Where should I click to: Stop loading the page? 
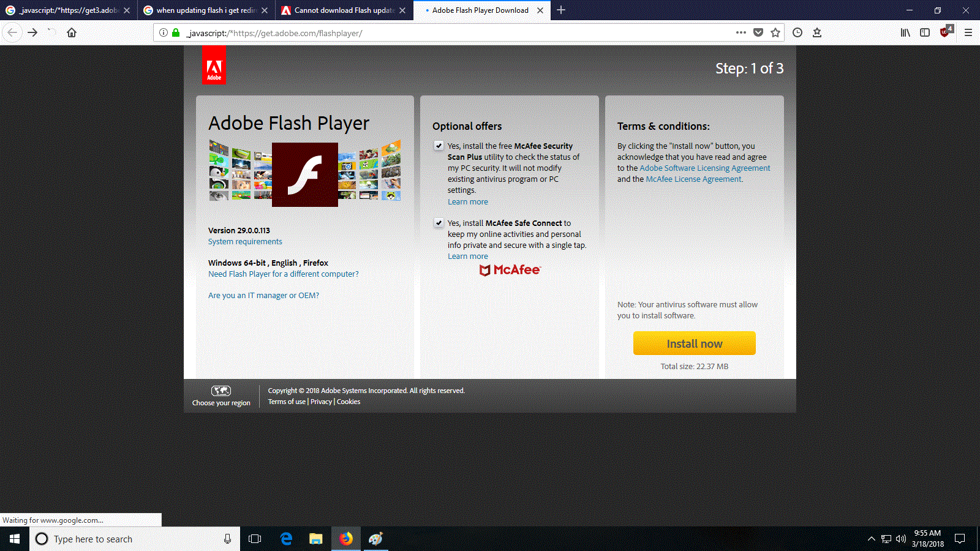point(52,32)
